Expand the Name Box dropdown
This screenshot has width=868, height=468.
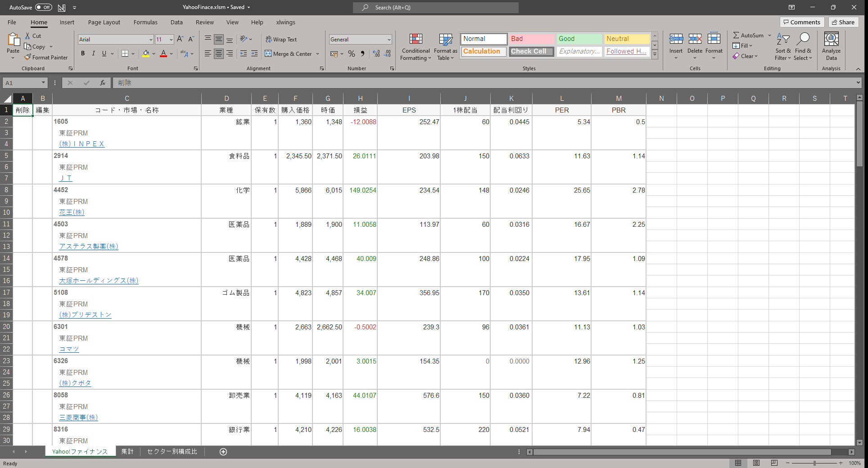[x=43, y=83]
